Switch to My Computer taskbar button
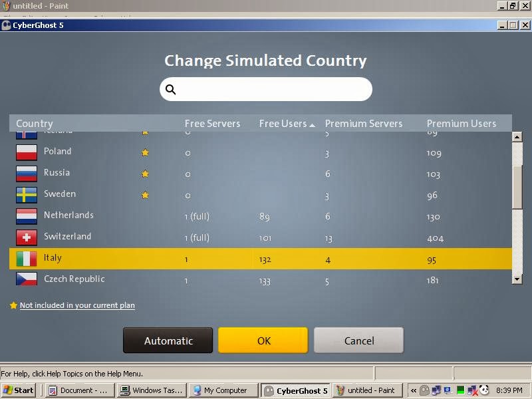 coord(223,390)
